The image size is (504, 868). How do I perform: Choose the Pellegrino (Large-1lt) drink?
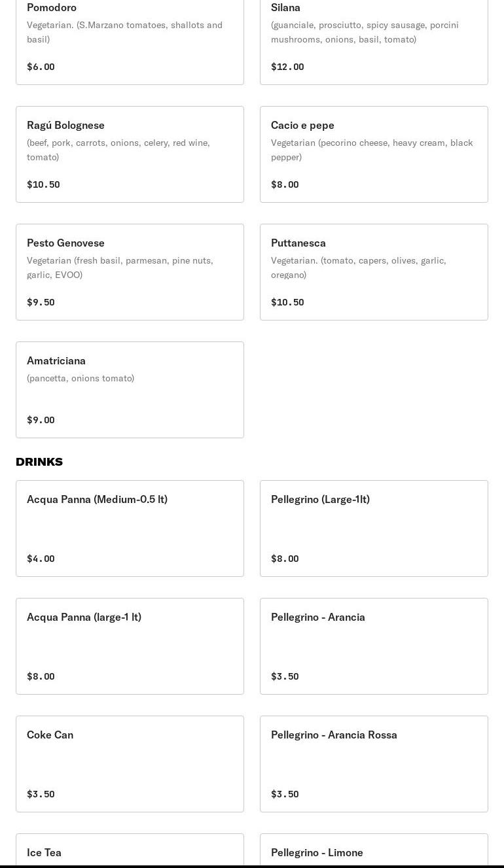click(374, 529)
